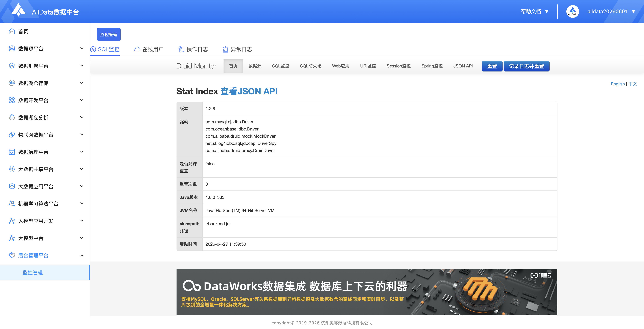
Task: Click the round user avatar icon
Action: point(573,11)
